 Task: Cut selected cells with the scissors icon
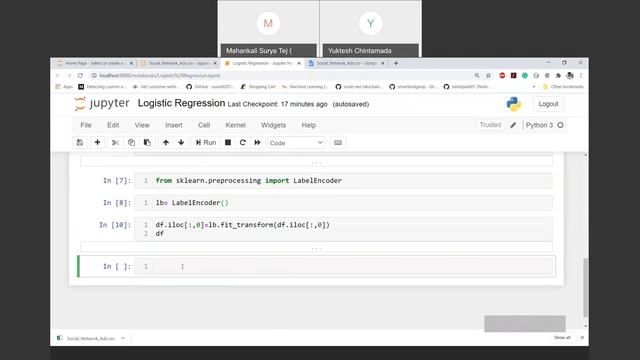[115, 142]
